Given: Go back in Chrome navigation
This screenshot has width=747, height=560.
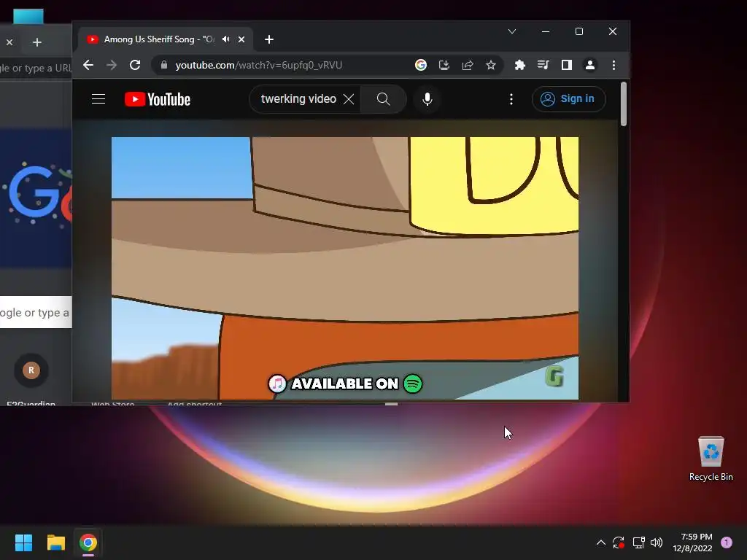Looking at the screenshot, I should tap(88, 65).
